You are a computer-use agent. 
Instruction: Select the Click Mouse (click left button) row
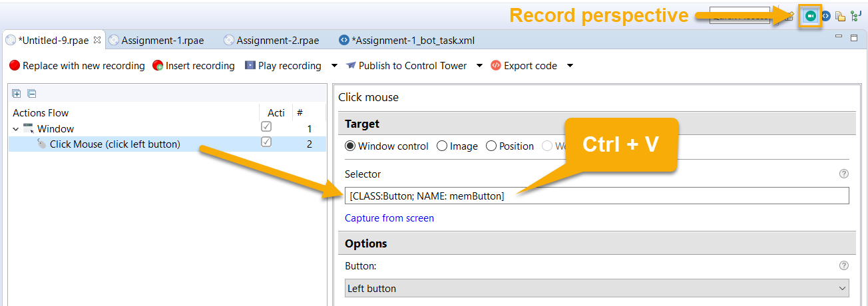[167, 144]
